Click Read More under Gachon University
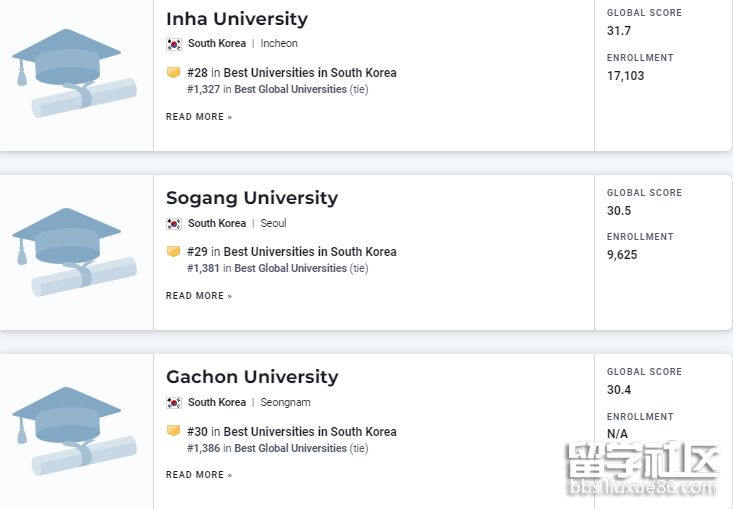Image resolution: width=733 pixels, height=509 pixels. pyautogui.click(x=199, y=475)
